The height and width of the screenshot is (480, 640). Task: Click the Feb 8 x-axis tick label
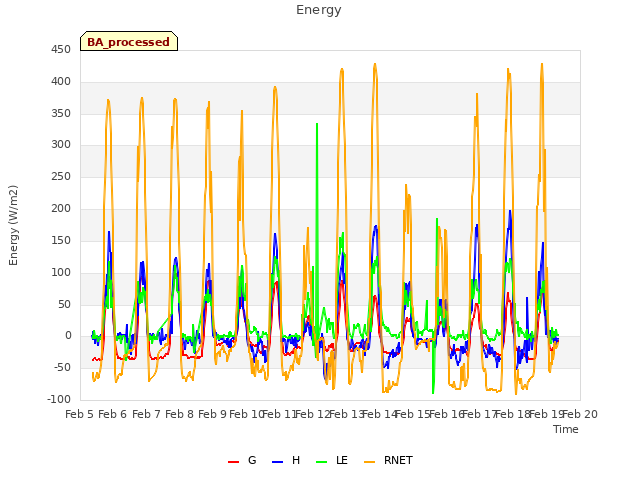point(180,414)
